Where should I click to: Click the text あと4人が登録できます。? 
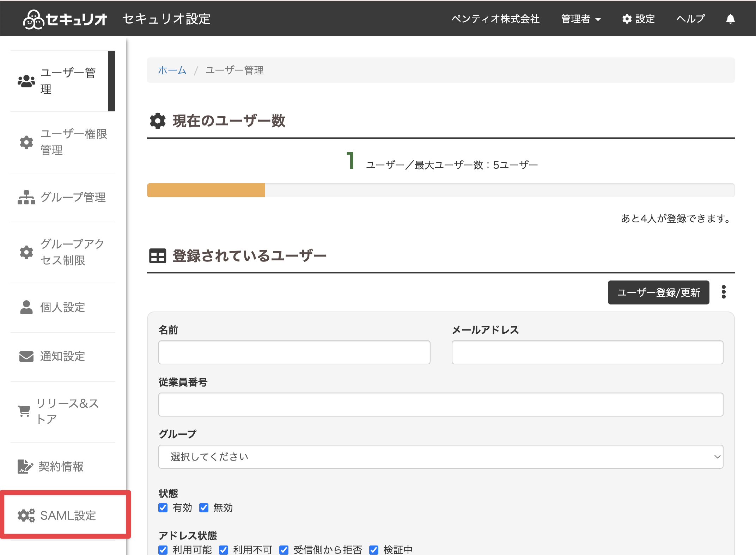tap(676, 218)
